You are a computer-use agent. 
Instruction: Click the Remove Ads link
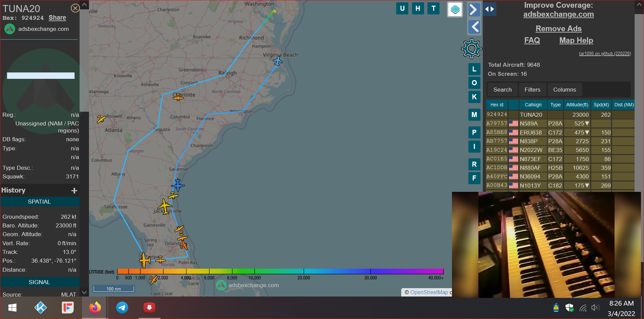coord(558,29)
